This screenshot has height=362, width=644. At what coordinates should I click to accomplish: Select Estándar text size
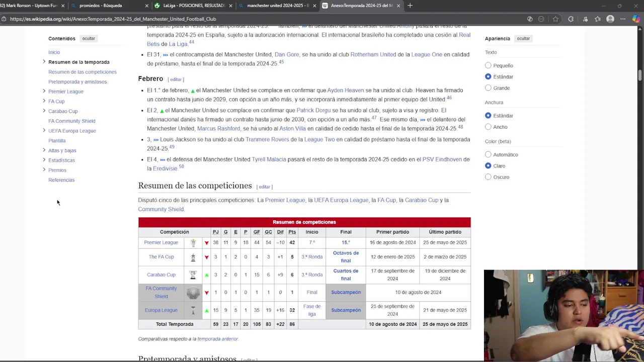click(x=488, y=76)
